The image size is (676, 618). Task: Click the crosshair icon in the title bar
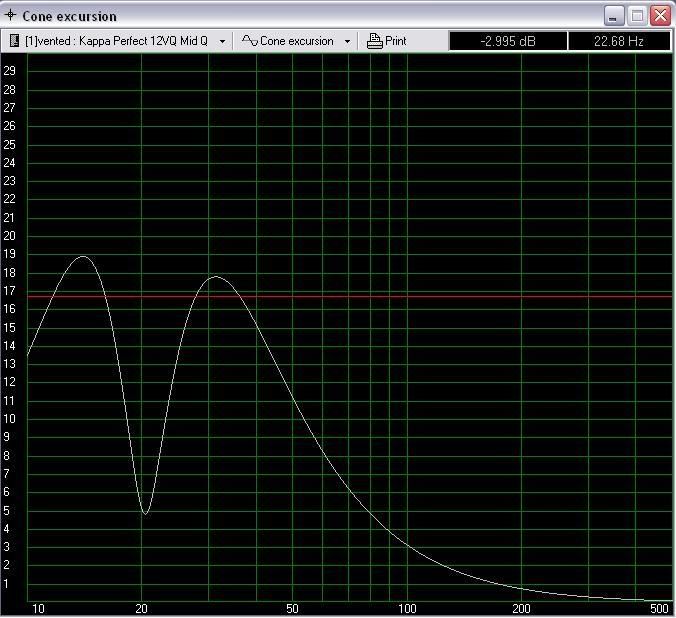point(10,15)
